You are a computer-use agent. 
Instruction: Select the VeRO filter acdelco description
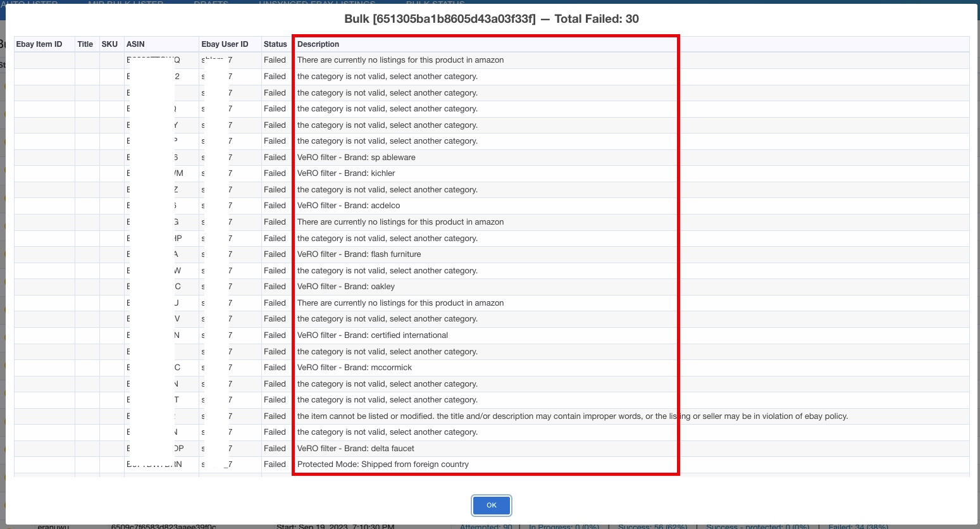click(349, 206)
